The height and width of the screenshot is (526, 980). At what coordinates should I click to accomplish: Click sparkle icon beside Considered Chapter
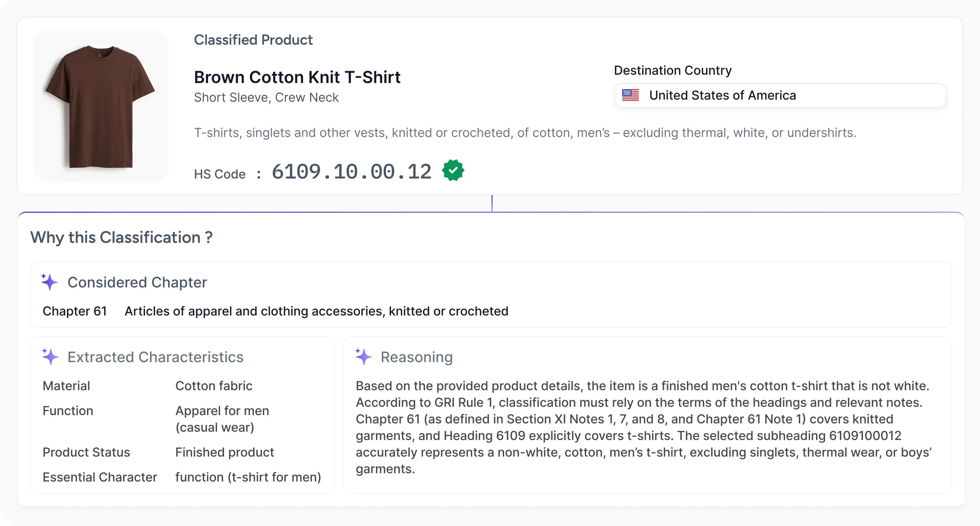click(x=49, y=282)
